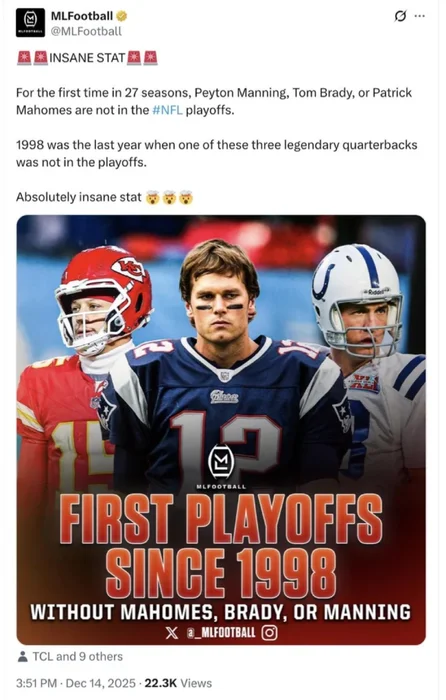Screen dimensions: 446x700
Task: Click the MLFootball display name
Action: [82, 16]
